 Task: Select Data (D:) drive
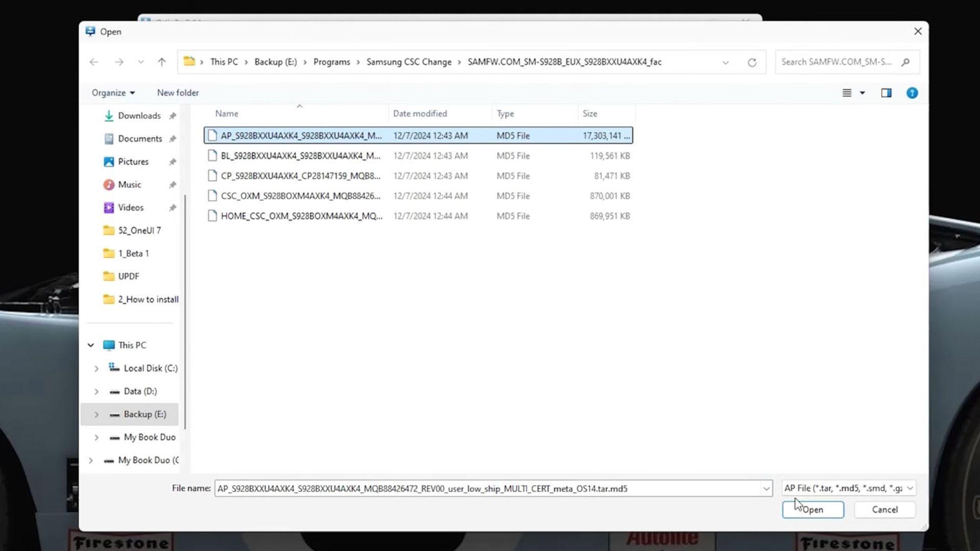[x=140, y=391]
